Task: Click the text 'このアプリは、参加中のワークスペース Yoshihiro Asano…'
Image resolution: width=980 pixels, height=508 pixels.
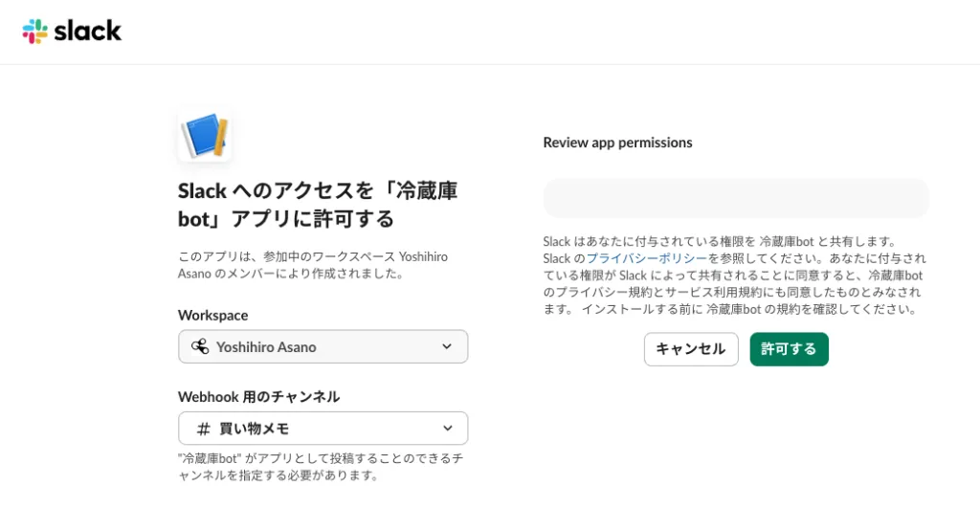Action: pos(313,265)
